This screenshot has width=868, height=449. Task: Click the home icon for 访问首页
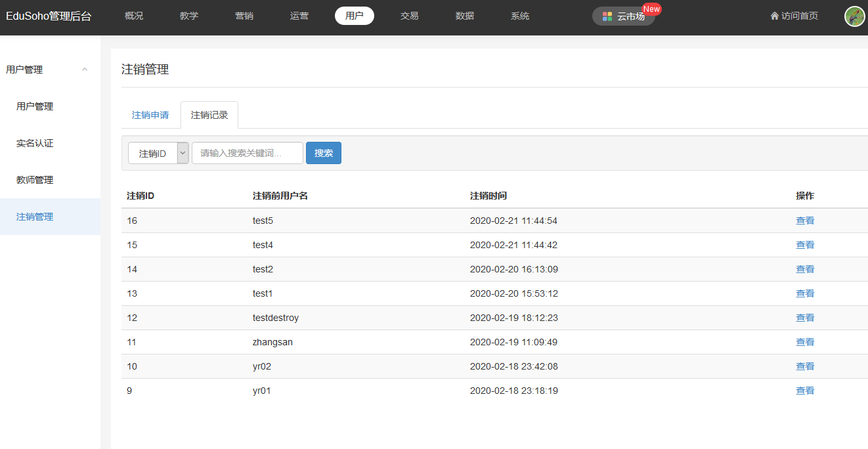(x=775, y=16)
